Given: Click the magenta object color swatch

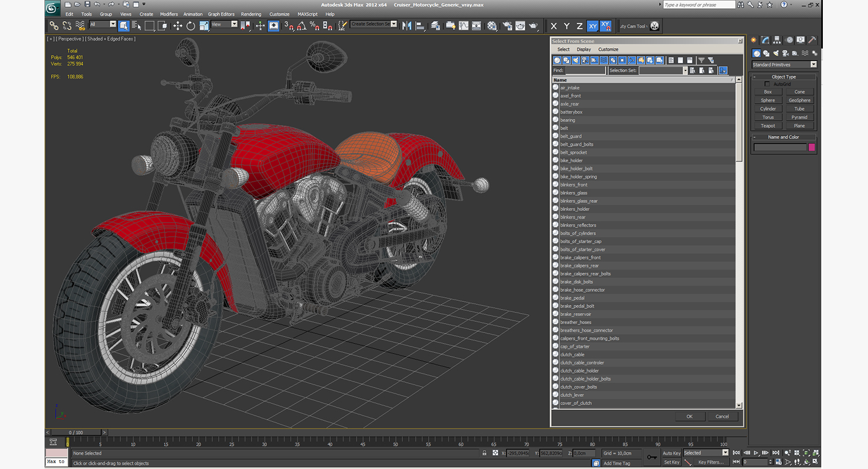Looking at the screenshot, I should pos(812,147).
